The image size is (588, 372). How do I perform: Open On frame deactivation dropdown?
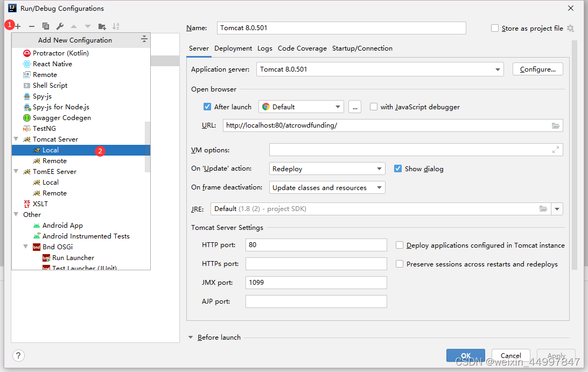pyautogui.click(x=327, y=187)
